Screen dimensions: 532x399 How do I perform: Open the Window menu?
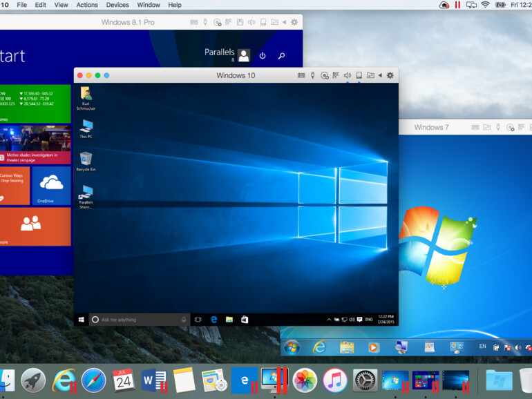(x=149, y=5)
